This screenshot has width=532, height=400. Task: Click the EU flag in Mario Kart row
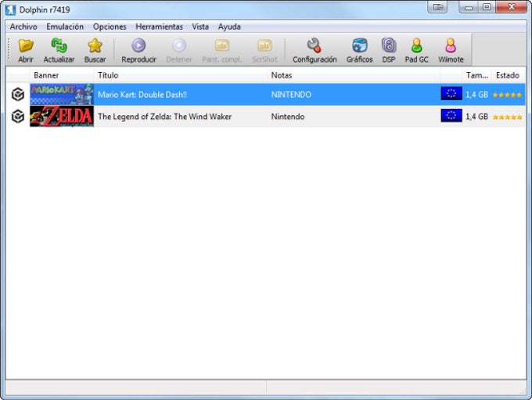tap(451, 93)
